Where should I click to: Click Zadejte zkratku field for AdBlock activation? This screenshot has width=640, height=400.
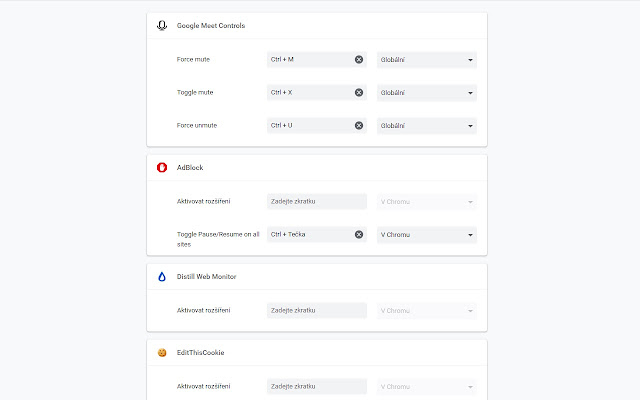pyautogui.click(x=317, y=202)
